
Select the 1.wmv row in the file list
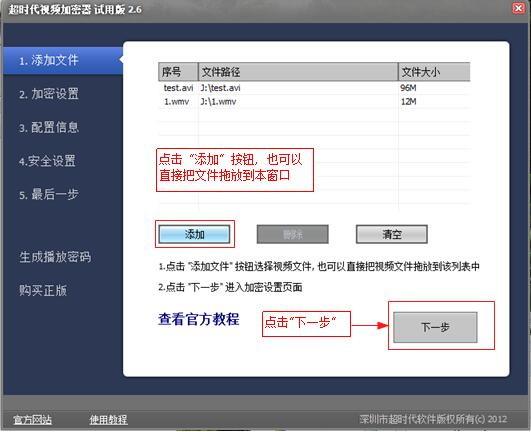click(314, 102)
